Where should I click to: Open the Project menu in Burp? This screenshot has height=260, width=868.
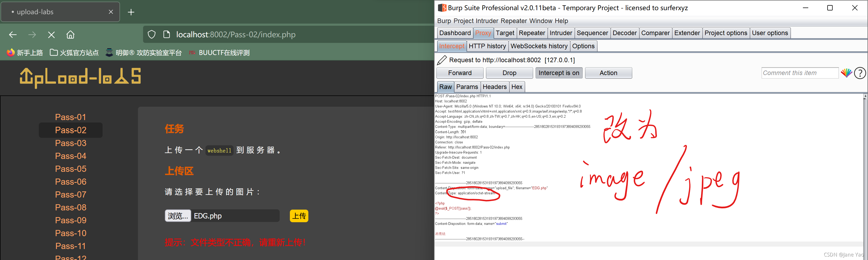click(463, 21)
